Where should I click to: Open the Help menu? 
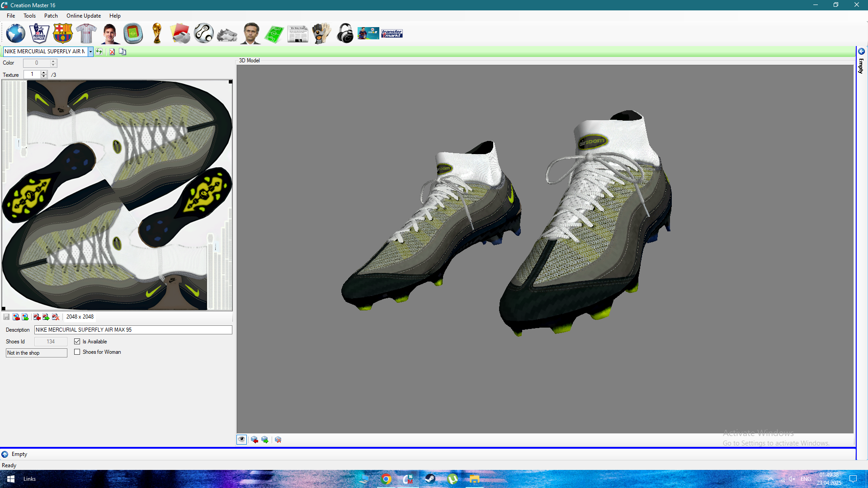coord(115,16)
